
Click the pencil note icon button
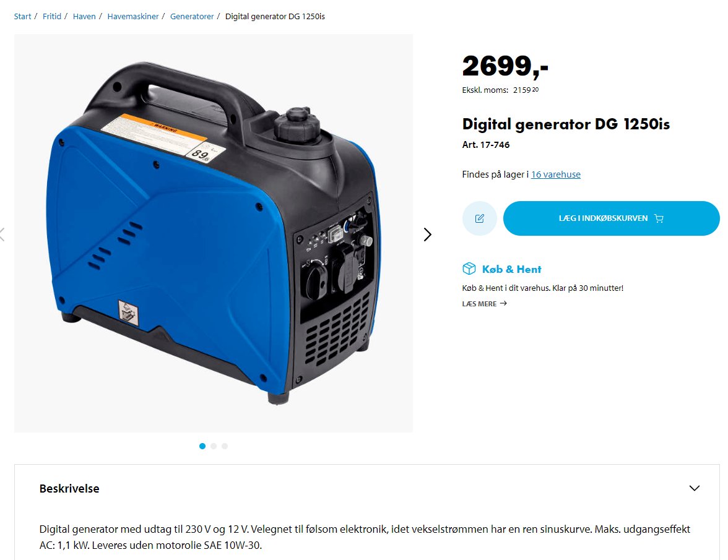(480, 218)
